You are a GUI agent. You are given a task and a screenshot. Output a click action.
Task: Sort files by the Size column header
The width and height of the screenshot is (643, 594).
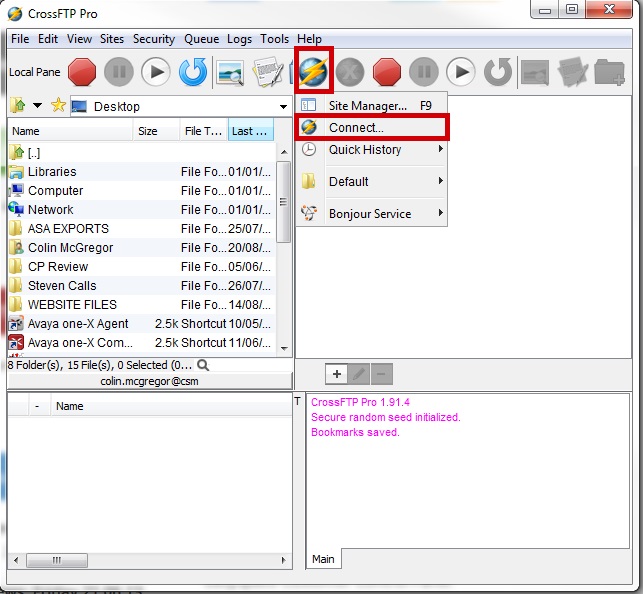coord(148,131)
